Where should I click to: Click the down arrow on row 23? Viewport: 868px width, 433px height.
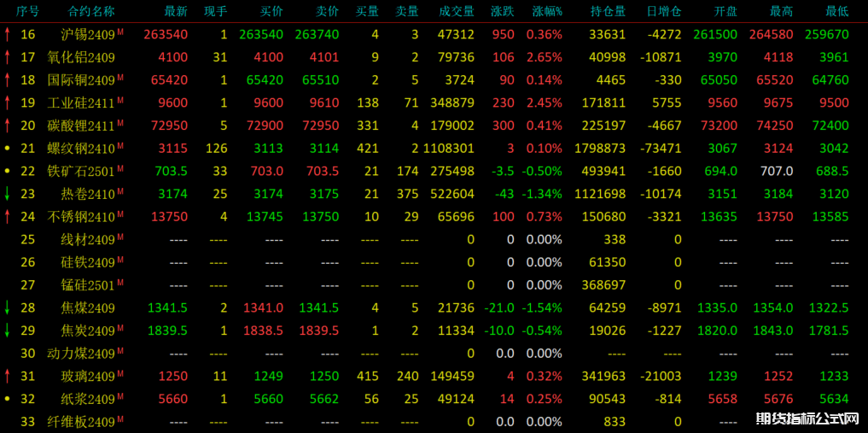[x=7, y=194]
